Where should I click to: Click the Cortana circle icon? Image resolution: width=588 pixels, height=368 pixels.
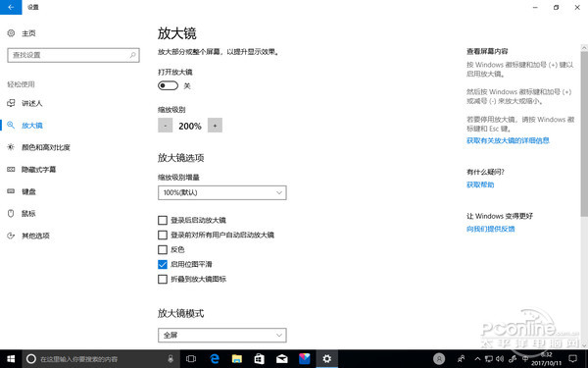click(x=31, y=359)
